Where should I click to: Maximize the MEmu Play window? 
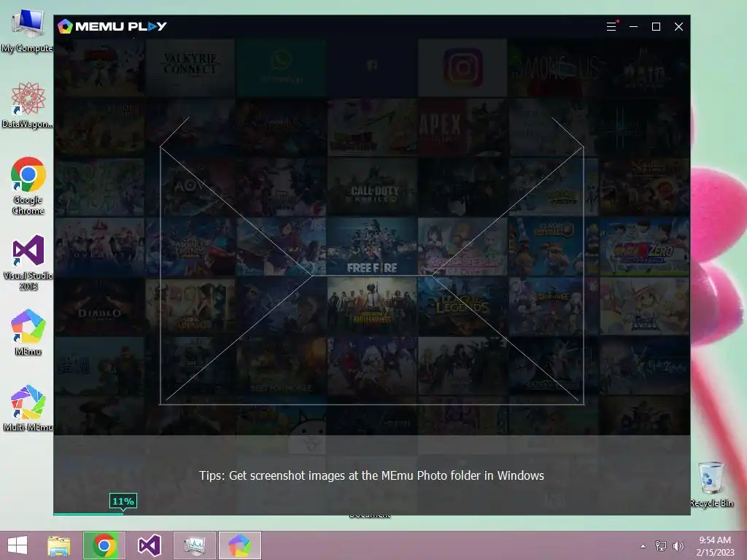(656, 27)
